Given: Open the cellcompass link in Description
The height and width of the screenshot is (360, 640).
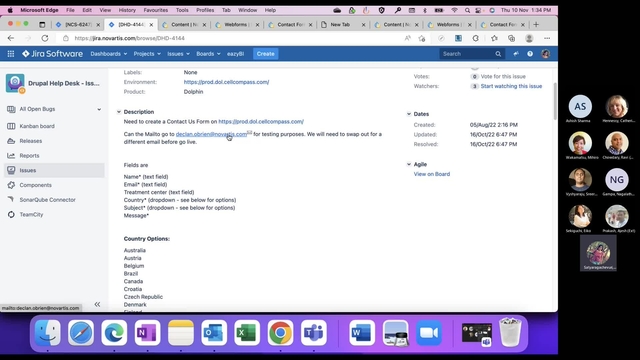Looking at the screenshot, I should click(x=261, y=122).
